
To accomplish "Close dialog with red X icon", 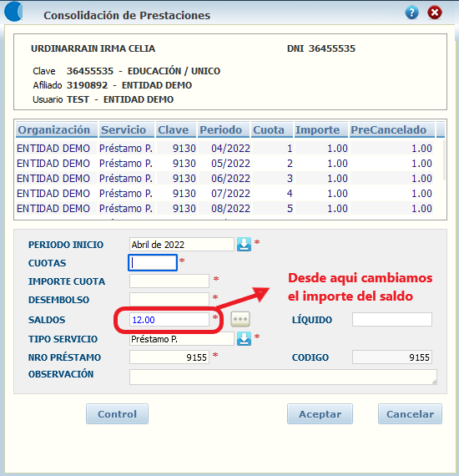I will (435, 13).
